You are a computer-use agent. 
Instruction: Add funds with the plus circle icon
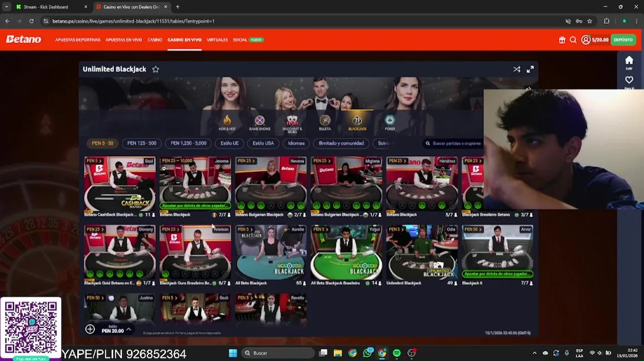90,329
